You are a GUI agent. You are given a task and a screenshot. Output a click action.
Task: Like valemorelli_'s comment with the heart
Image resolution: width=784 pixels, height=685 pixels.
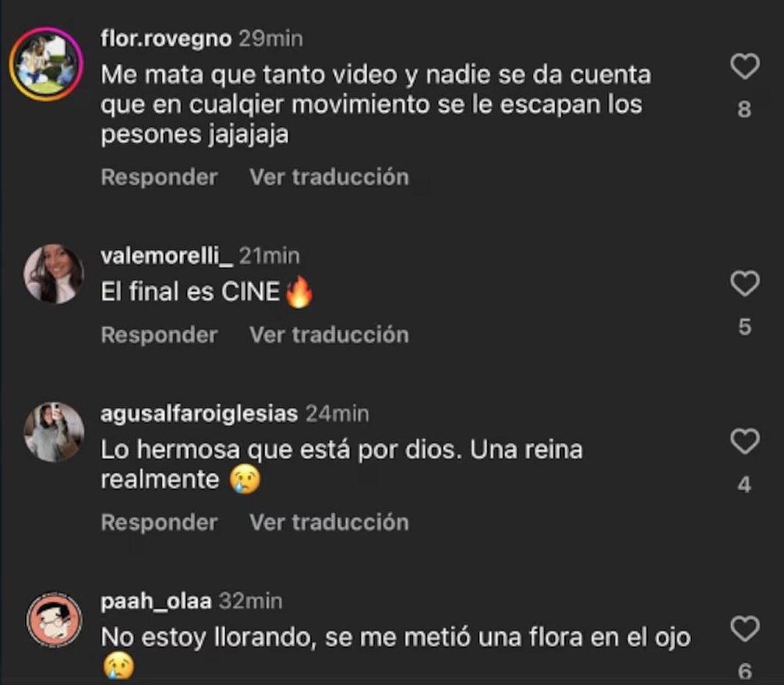(744, 283)
